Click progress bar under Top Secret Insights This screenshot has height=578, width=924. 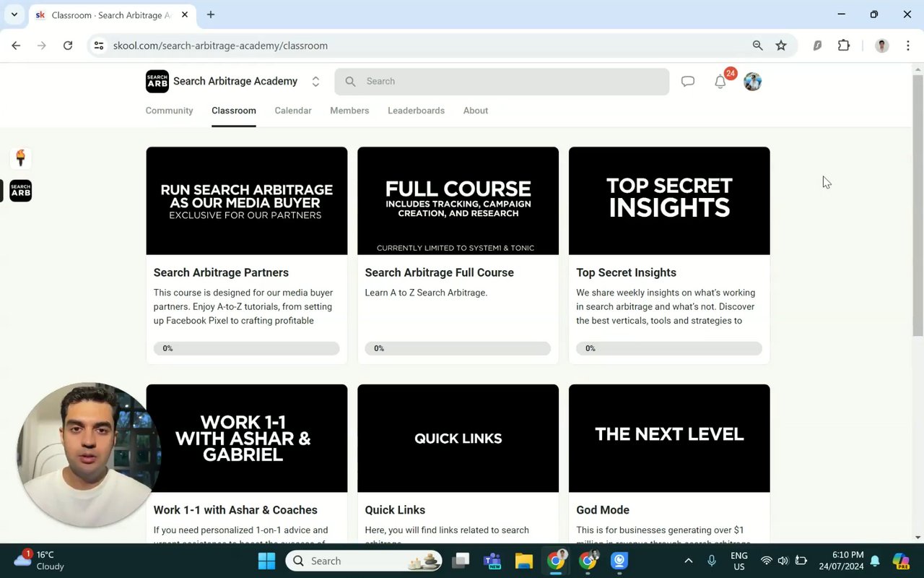pyautogui.click(x=669, y=348)
